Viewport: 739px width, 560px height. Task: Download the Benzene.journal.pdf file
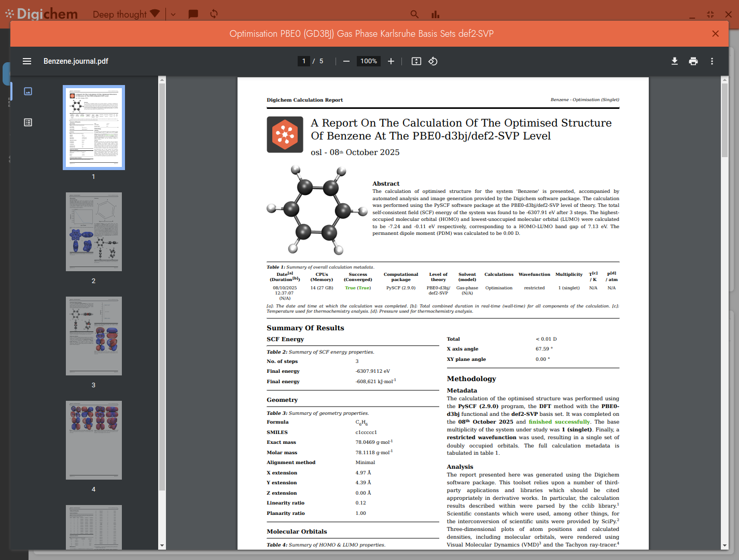(675, 61)
